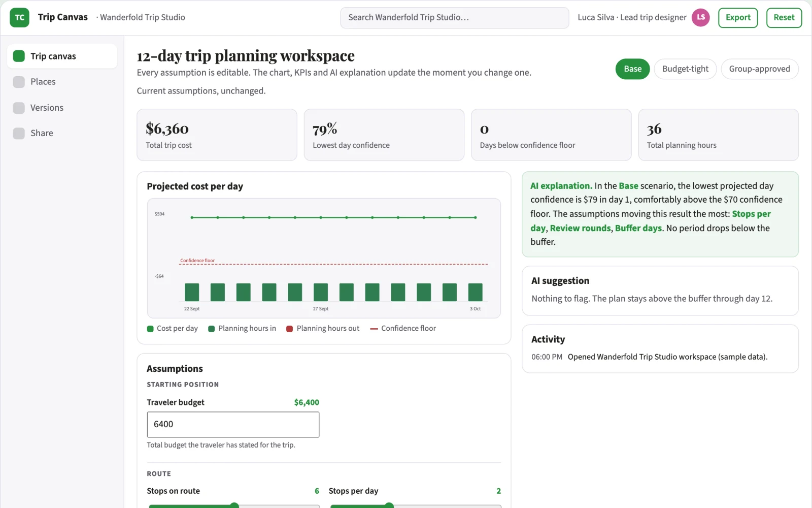Screen dimensions: 812x508
Task: Click the Cost per day legend swatch
Action: click(150, 329)
